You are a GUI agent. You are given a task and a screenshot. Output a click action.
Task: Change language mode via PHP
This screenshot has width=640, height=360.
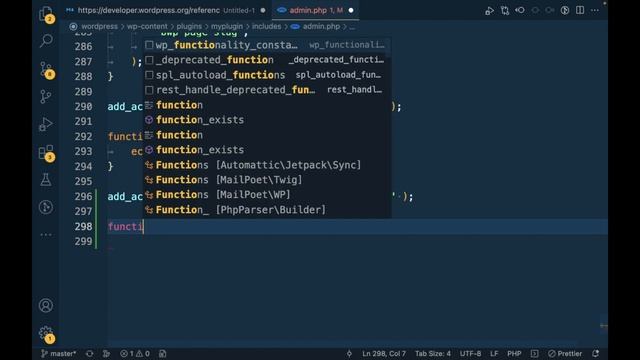[x=514, y=353]
